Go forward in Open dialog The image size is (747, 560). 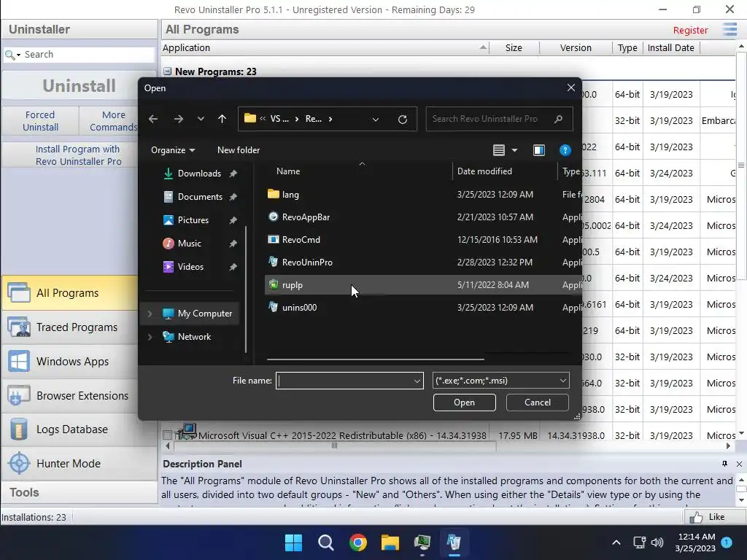pos(179,119)
